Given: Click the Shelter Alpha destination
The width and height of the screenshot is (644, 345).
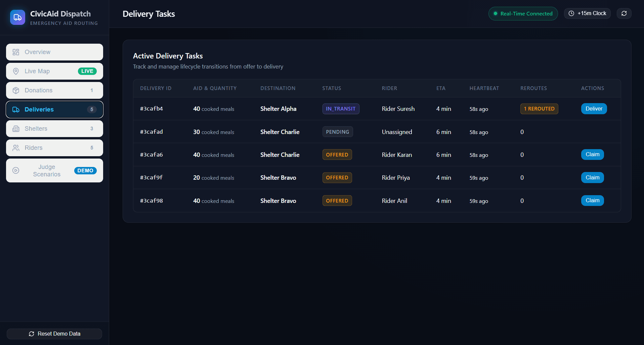Looking at the screenshot, I should 278,109.
